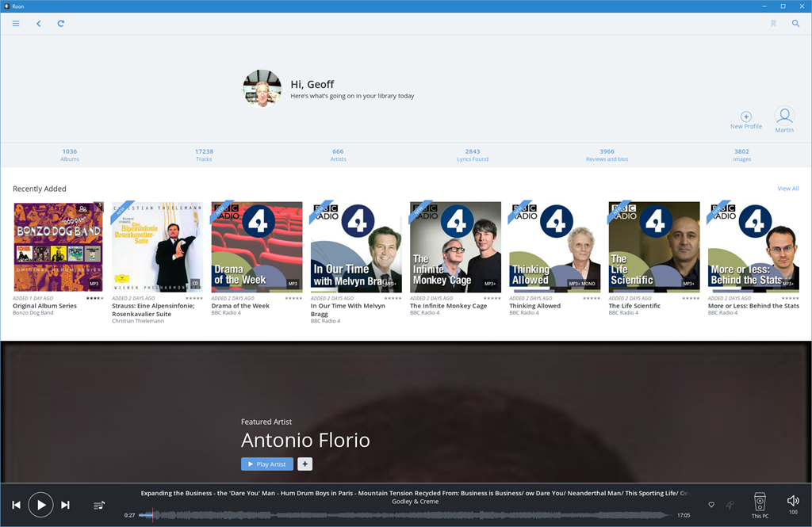Viewport: 812px width, 527px height.
Task: Toggle the heart favorite on current track
Action: [711, 505]
